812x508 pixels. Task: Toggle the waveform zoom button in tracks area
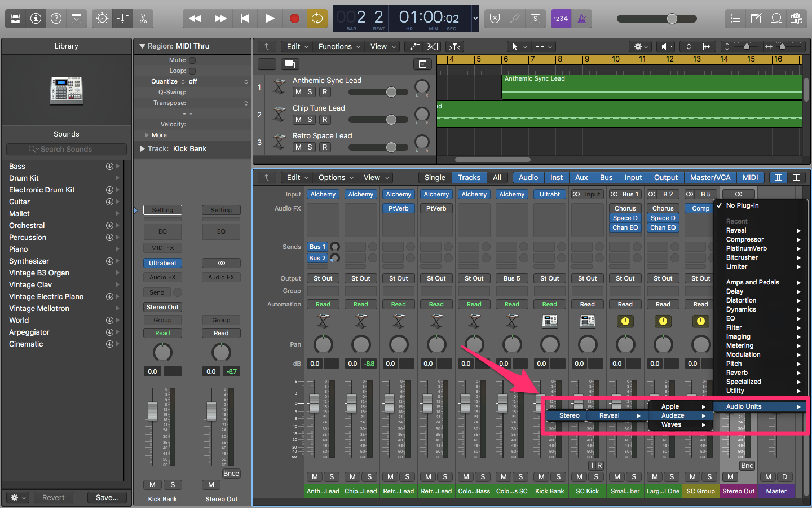[x=666, y=46]
